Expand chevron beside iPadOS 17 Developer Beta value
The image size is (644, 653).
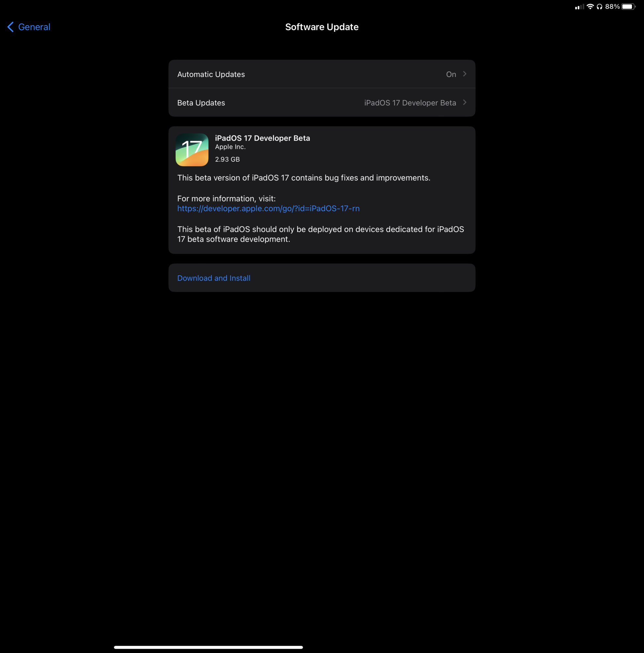(x=464, y=103)
